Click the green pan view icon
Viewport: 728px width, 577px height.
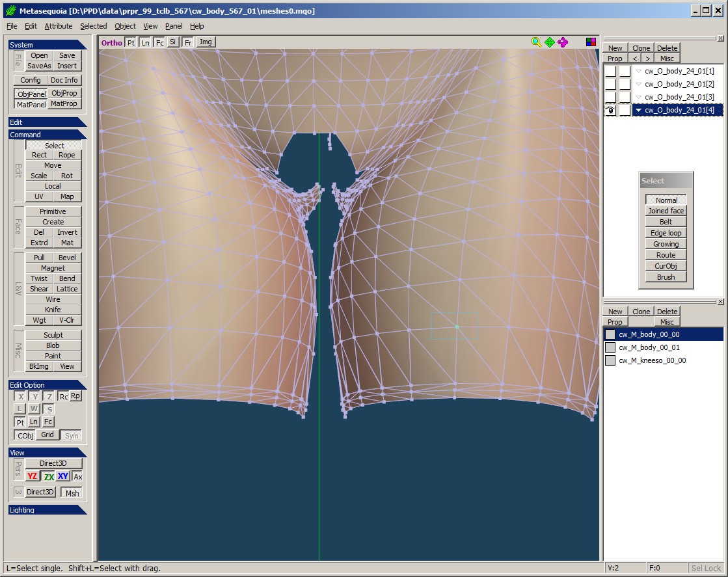click(550, 42)
